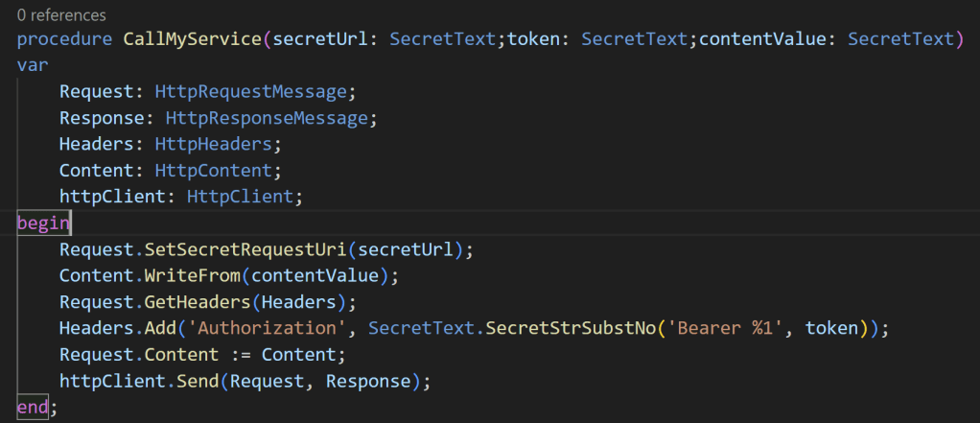The width and height of the screenshot is (980, 423).
Task: Select the CallMyService procedure name
Action: [194, 39]
